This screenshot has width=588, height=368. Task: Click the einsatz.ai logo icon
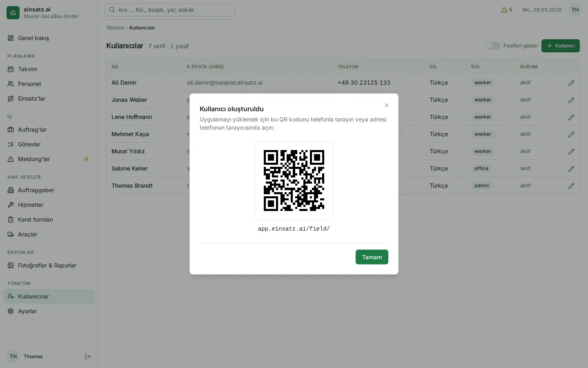click(x=13, y=13)
